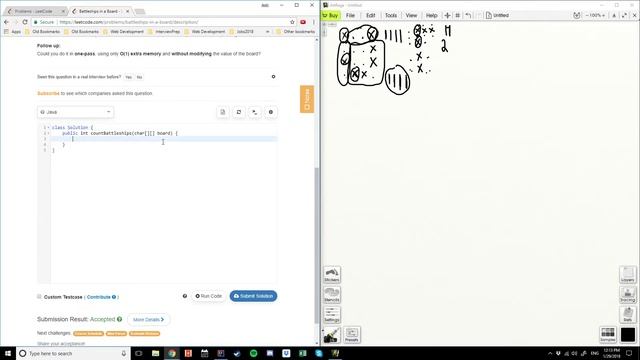Expand the bookmarks overflow chevron
This screenshot has width=640, height=360.
(x=268, y=31)
